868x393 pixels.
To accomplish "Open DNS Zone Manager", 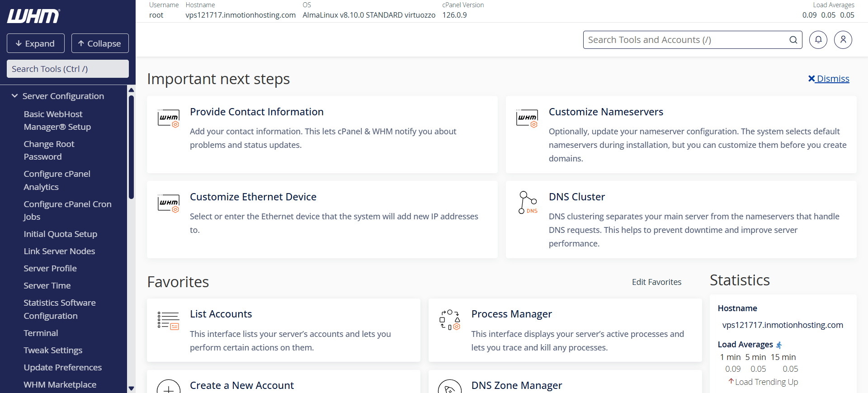I will pyautogui.click(x=517, y=385).
